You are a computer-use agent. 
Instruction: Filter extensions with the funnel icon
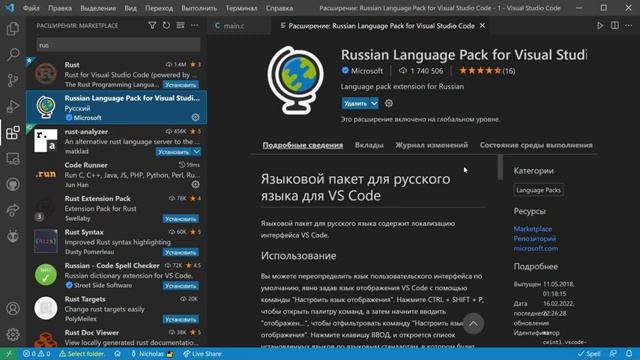pos(152,25)
